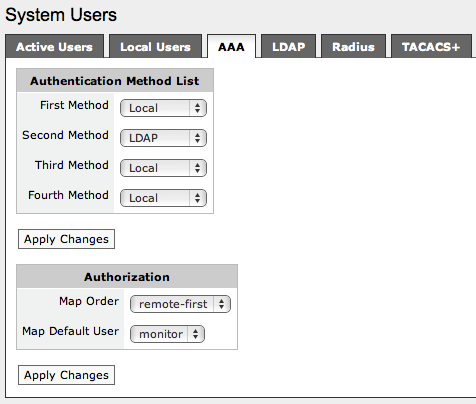Expand the Fourth Method dropdown
This screenshot has height=404, width=476.
coord(163,198)
